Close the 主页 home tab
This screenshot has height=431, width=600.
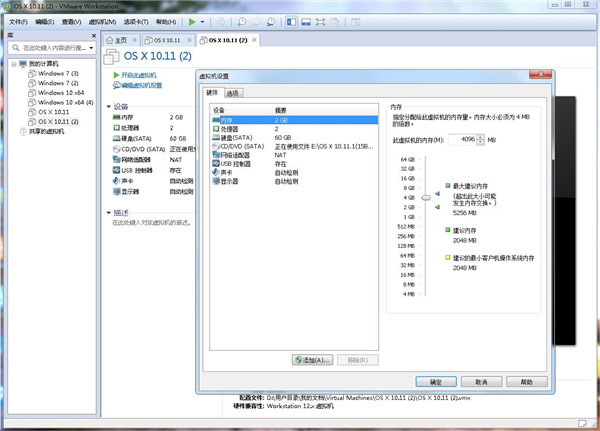coord(134,40)
